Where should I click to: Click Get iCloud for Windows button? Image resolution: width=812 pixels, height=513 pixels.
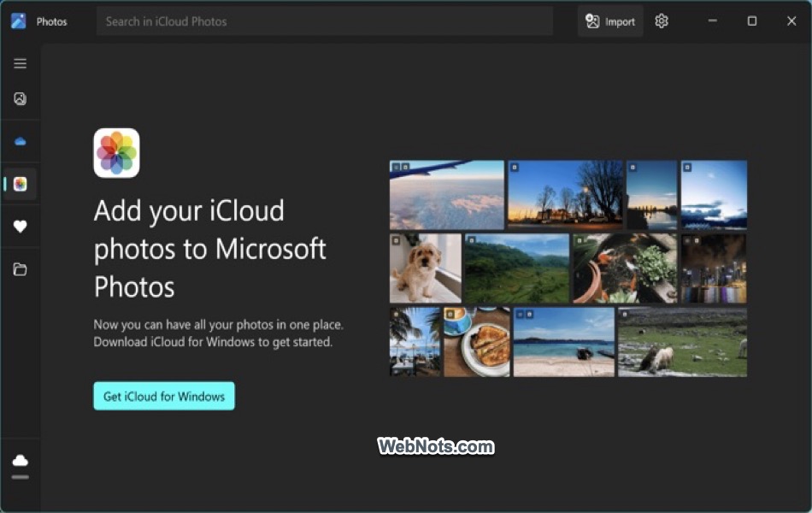[x=163, y=396]
